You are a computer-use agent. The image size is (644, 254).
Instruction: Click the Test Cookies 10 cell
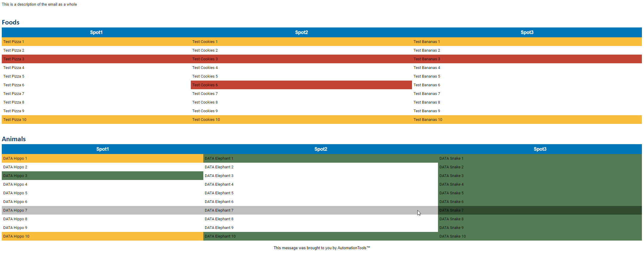click(301, 120)
